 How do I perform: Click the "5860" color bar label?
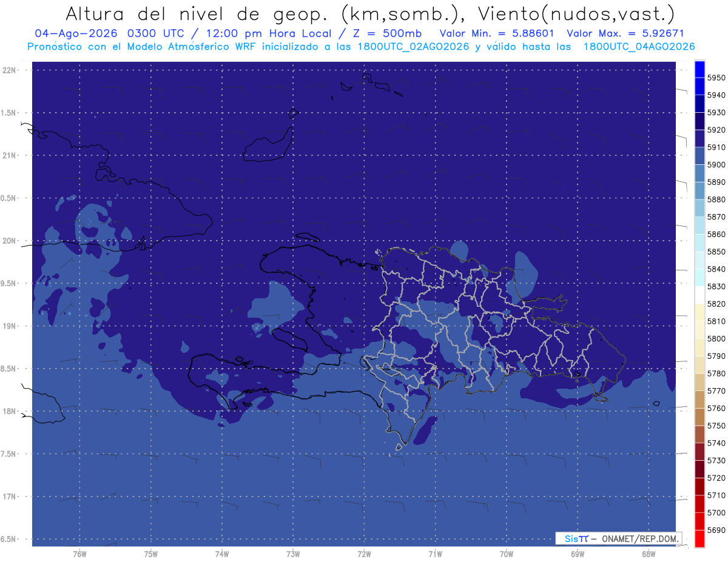point(716,234)
